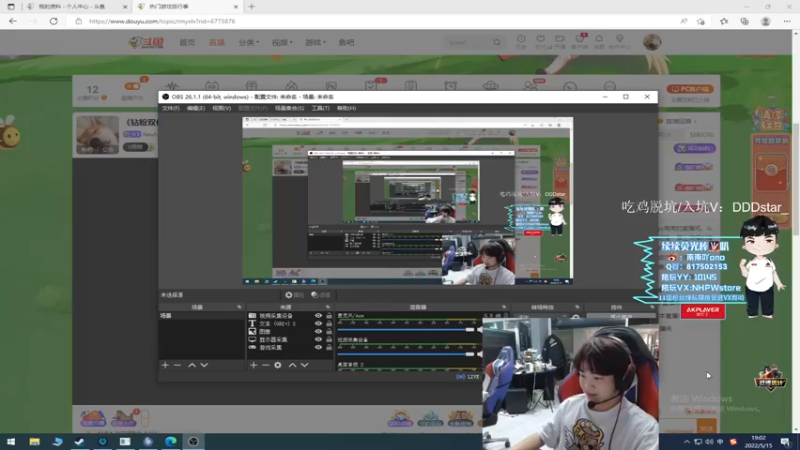The height and width of the screenshot is (450, 800).
Task: Open source properties gear in Sources panel
Action: click(x=278, y=365)
